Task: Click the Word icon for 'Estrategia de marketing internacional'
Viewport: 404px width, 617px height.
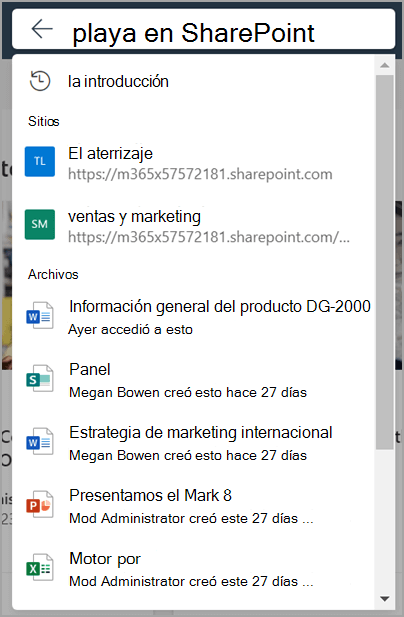Action: pyautogui.click(x=40, y=442)
